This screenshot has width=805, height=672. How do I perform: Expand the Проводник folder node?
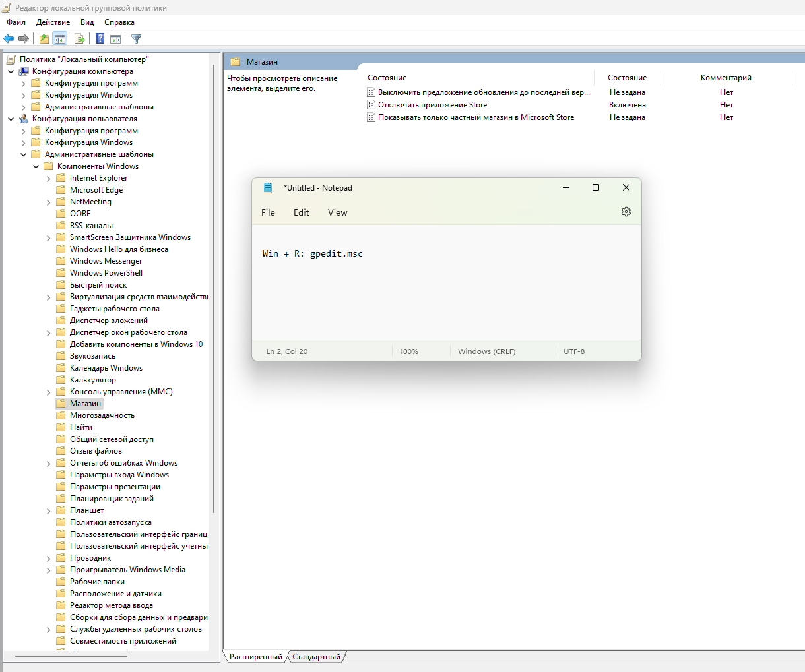[49, 558]
